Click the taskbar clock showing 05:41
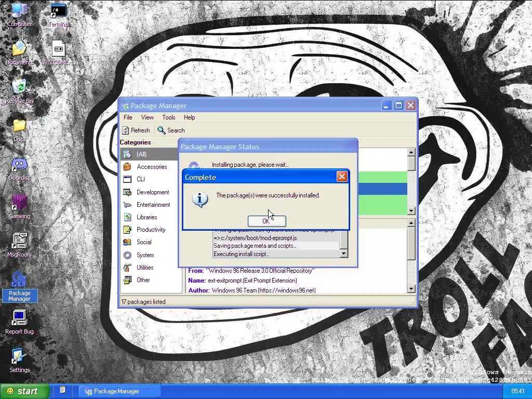 click(x=517, y=391)
